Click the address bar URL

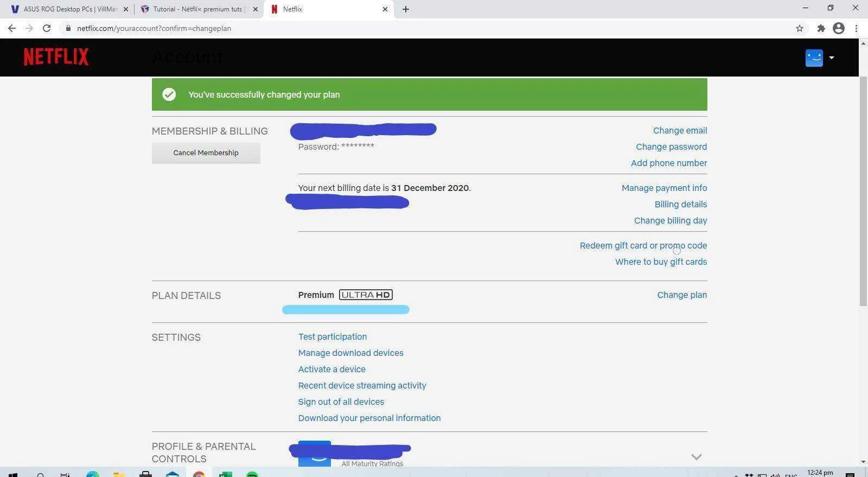154,28
